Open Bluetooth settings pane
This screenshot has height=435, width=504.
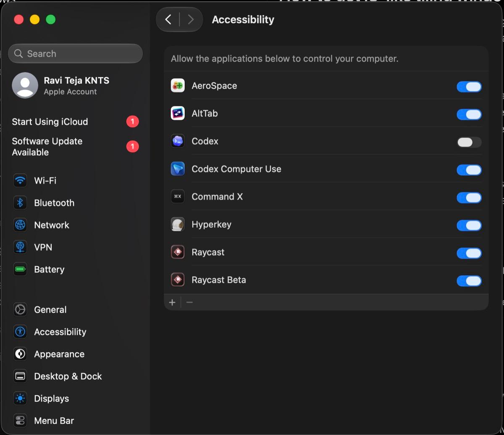[76, 203]
